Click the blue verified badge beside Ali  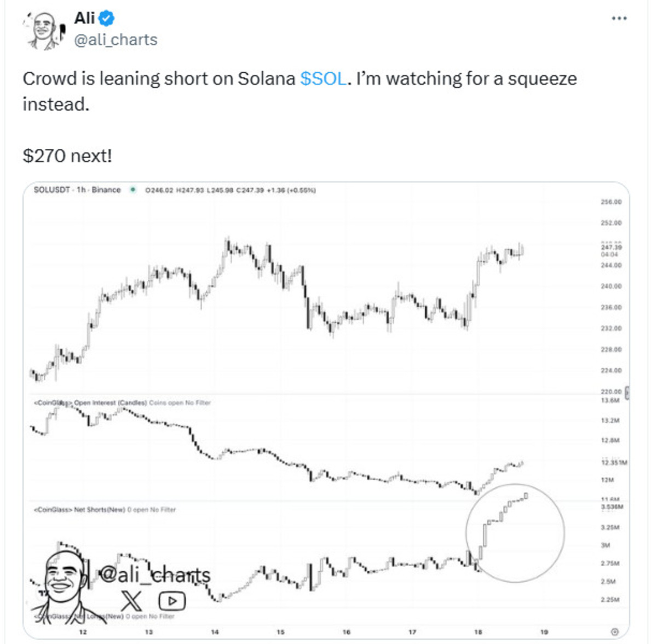pos(107,19)
